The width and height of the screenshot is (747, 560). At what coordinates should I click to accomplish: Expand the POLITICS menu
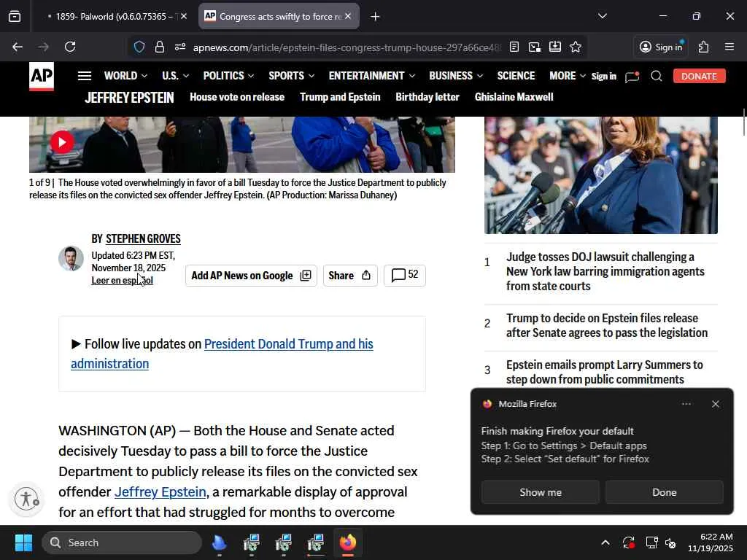pos(228,76)
